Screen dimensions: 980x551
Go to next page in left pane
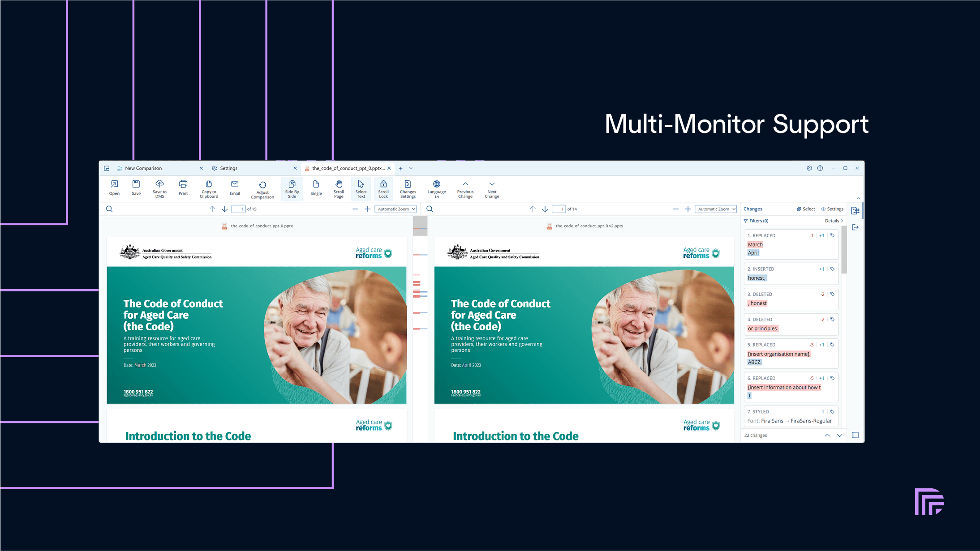tap(225, 209)
